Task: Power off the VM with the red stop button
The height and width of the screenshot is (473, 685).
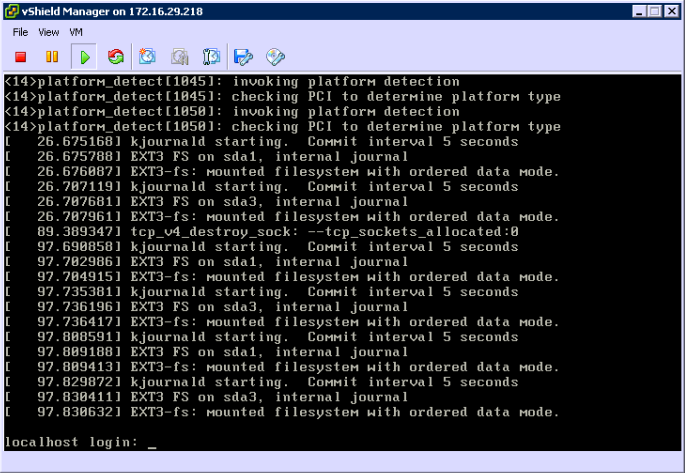Action: coord(20,57)
